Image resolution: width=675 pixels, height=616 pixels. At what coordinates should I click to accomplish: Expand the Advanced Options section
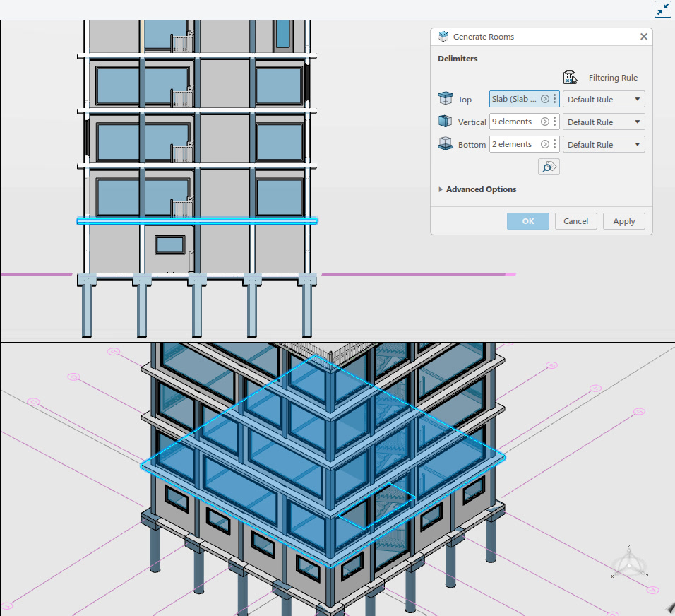(x=477, y=189)
